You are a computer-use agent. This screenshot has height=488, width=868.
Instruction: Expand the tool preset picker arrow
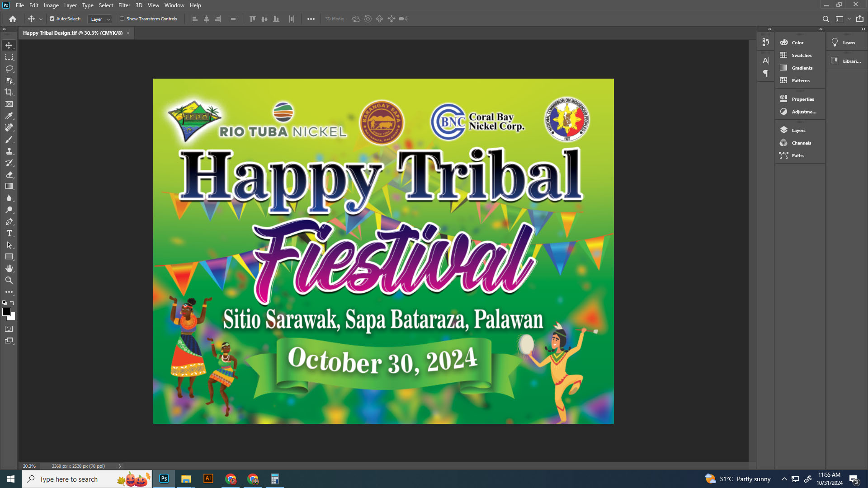(x=41, y=19)
